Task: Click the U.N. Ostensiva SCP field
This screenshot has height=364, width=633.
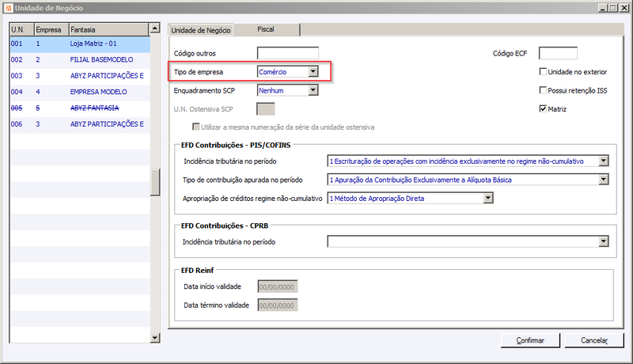Action: click(x=266, y=108)
